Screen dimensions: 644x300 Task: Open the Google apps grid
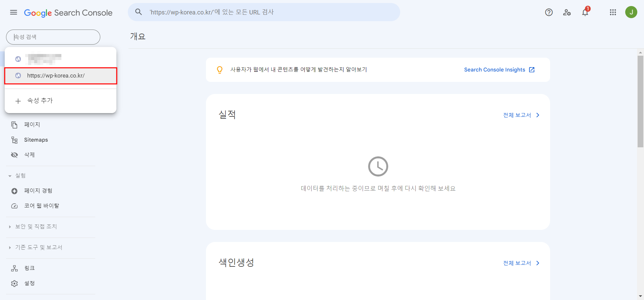pyautogui.click(x=613, y=12)
